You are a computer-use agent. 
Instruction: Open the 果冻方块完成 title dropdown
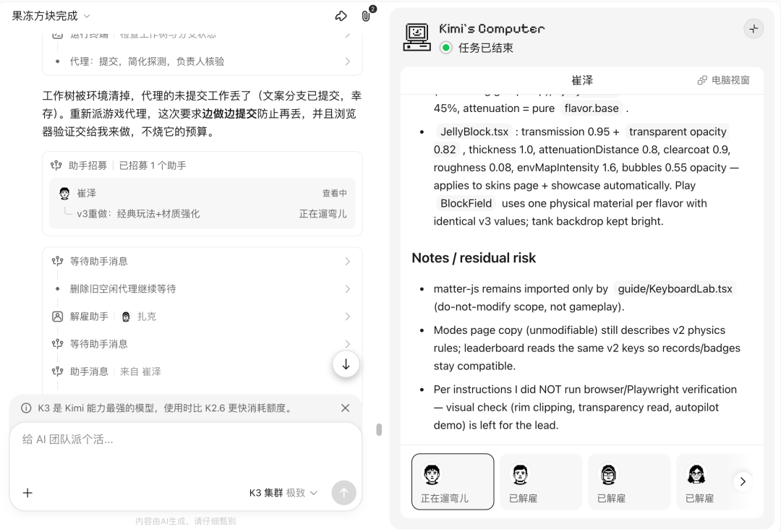pos(50,16)
